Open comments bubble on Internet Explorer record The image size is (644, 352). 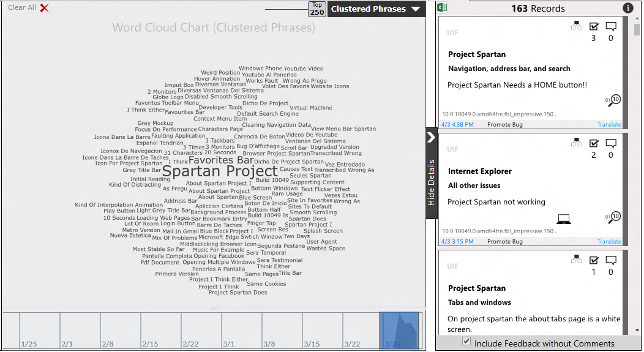point(611,144)
